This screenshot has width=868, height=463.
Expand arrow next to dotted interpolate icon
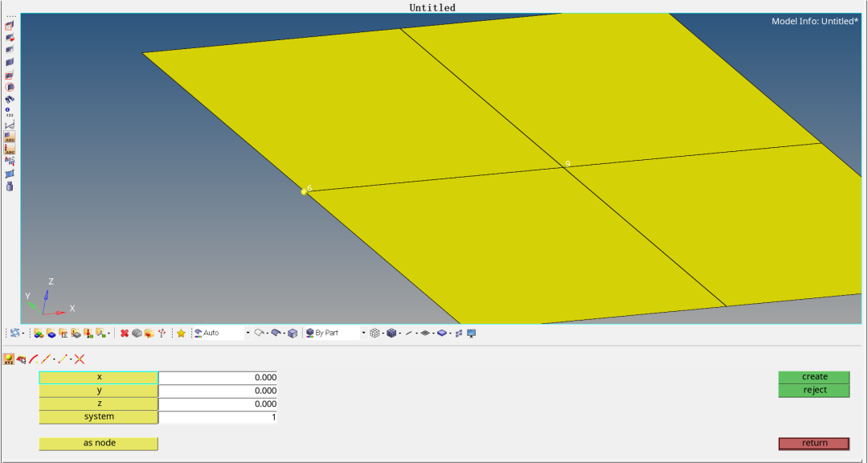point(71,360)
